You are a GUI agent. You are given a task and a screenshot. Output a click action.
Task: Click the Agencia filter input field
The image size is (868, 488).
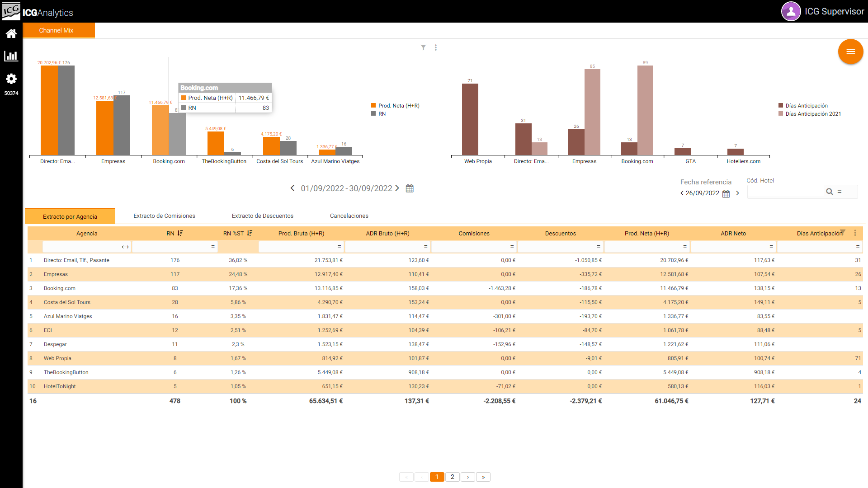pyautogui.click(x=81, y=247)
